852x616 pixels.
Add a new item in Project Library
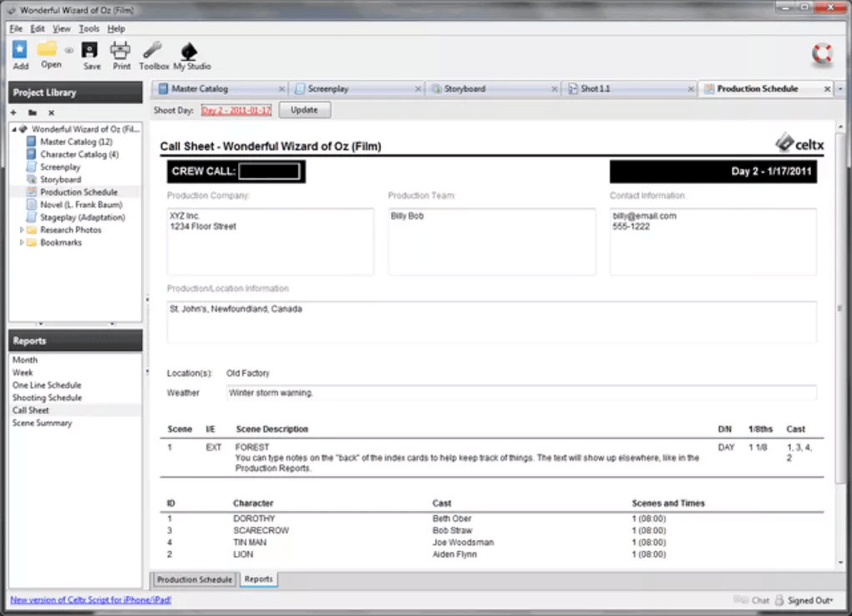pos(14,113)
